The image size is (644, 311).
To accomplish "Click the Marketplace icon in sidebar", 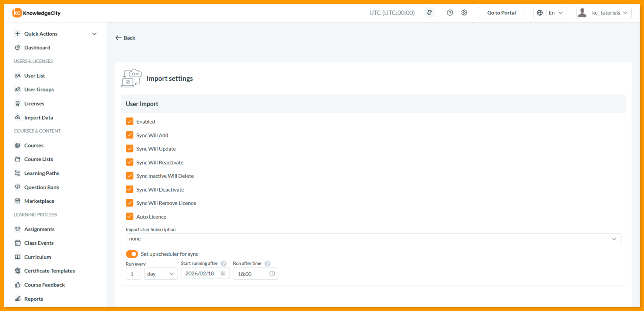I will (x=18, y=201).
